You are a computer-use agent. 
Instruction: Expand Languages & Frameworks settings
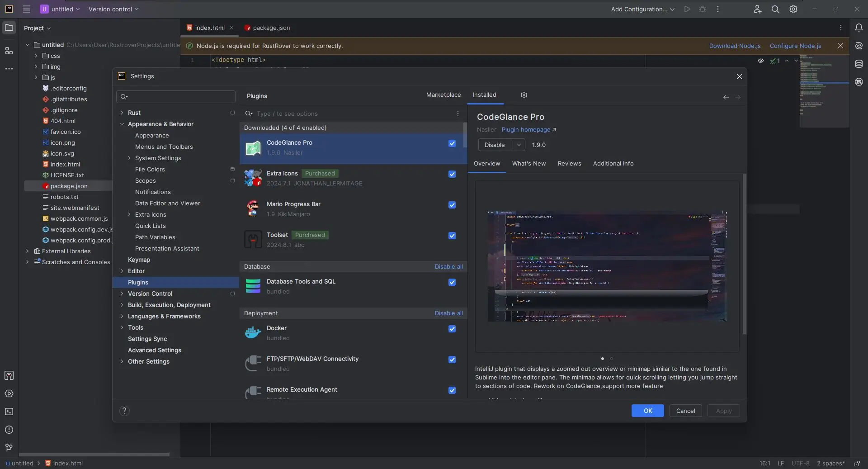122,316
